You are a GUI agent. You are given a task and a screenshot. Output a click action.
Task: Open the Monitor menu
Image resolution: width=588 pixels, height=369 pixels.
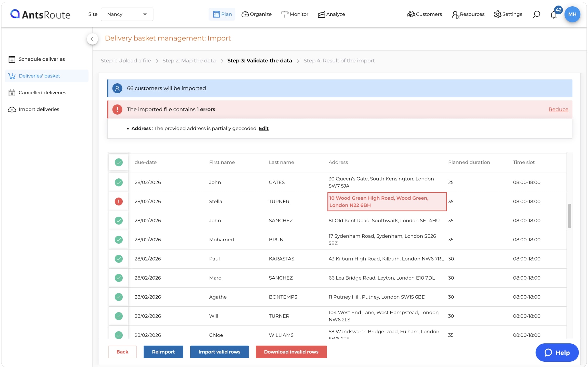[295, 14]
